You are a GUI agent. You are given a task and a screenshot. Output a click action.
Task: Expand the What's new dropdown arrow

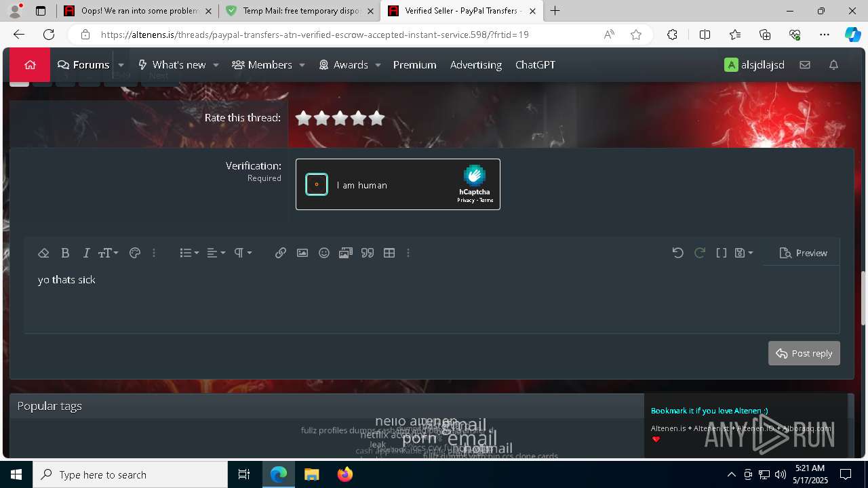[216, 65]
